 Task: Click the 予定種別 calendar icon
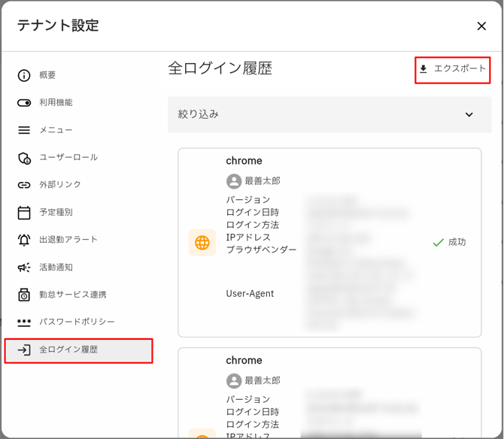[24, 213]
